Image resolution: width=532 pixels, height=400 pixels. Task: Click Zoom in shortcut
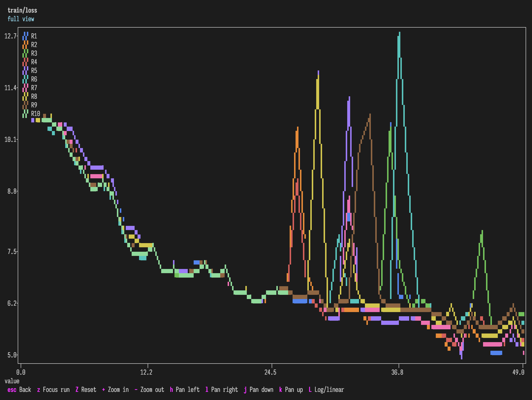tap(115, 390)
